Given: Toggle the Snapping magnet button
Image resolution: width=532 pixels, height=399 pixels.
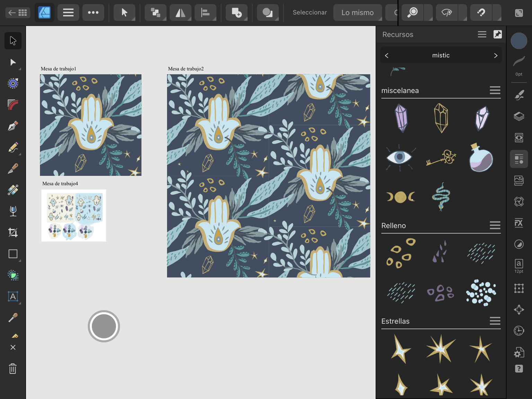Looking at the screenshot, I should (481, 13).
